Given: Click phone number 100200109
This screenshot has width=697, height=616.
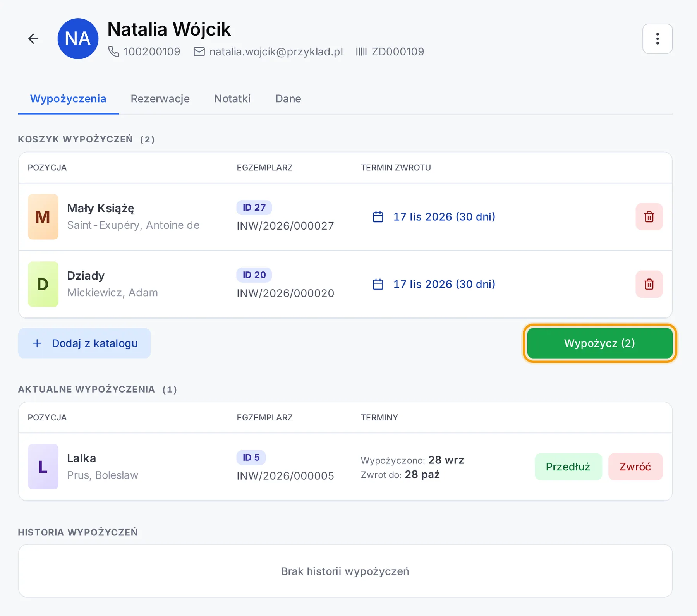Looking at the screenshot, I should [x=152, y=51].
